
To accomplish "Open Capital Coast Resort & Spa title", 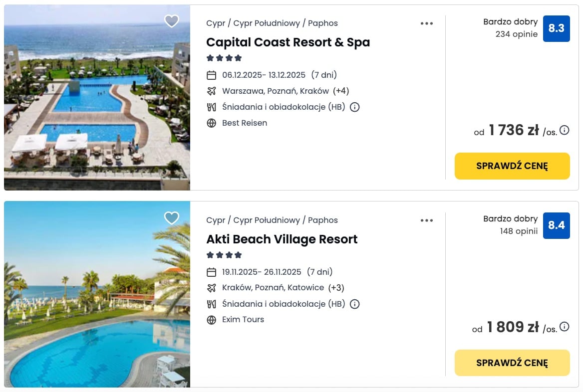I will [x=288, y=42].
